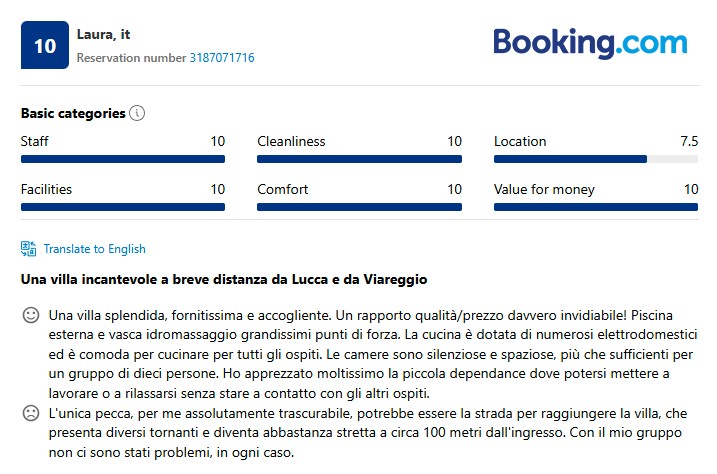Click the Value for money bar
Image resolution: width=717 pixels, height=474 pixels.
click(x=595, y=207)
